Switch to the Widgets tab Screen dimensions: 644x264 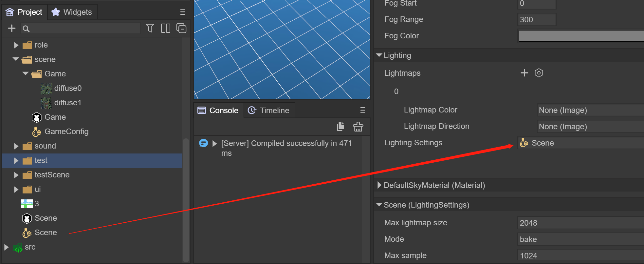[x=72, y=12]
